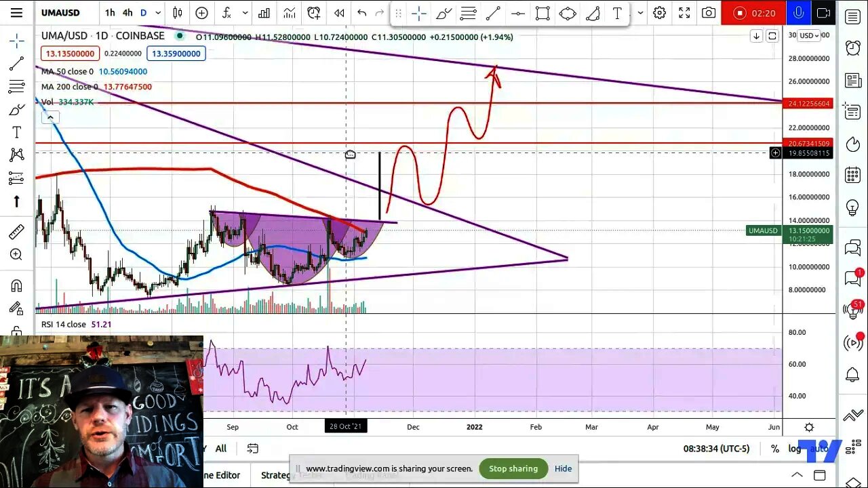Open the Strategy Tester tab
868x488 pixels.
(292, 475)
